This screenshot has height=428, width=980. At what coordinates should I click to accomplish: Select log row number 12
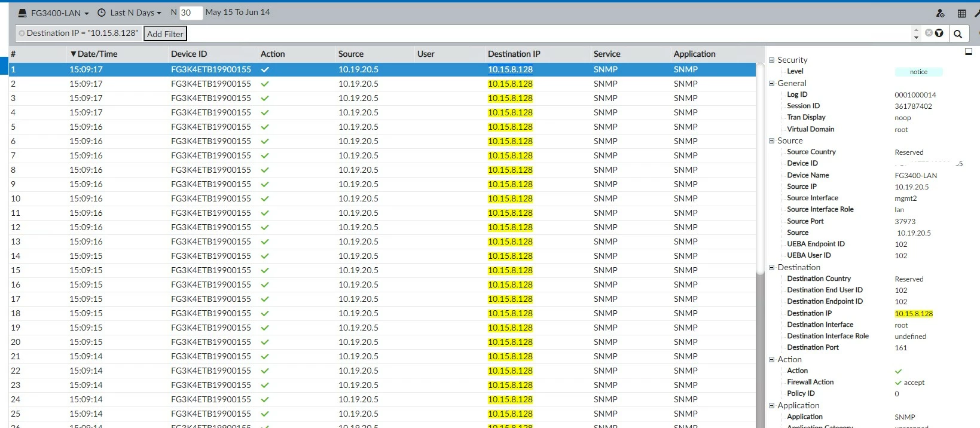(383, 227)
